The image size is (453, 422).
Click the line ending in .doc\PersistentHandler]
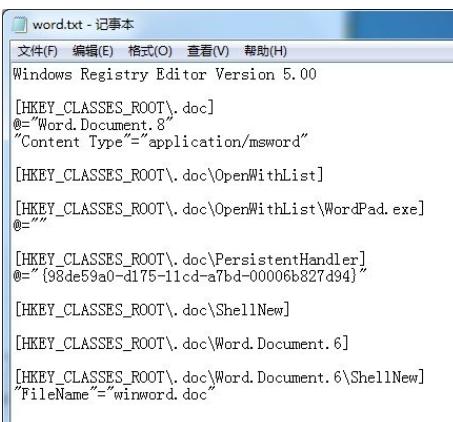point(190,259)
